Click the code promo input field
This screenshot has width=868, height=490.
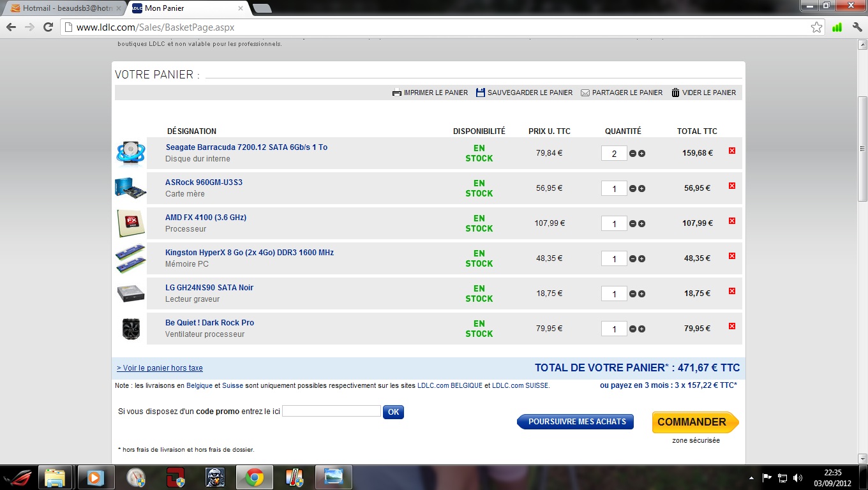pyautogui.click(x=331, y=412)
